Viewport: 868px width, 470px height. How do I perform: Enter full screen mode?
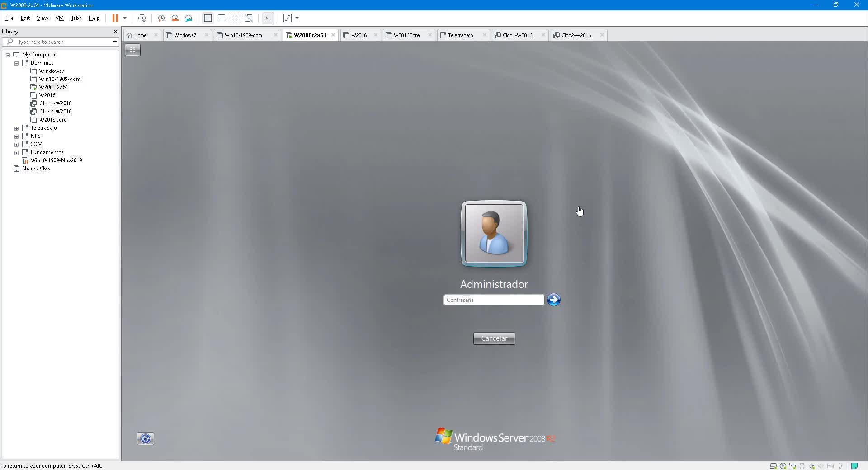(x=235, y=18)
